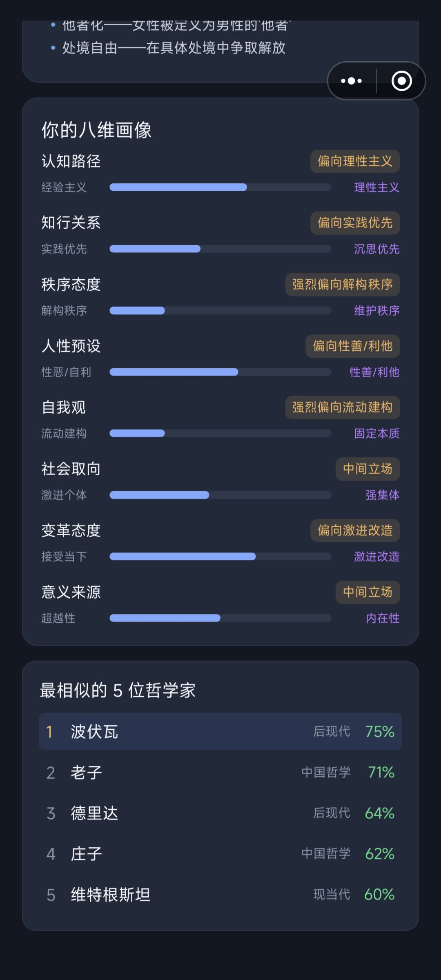Tap the 强烈偏向流动建构 badge
This screenshot has height=980, width=441.
point(342,408)
